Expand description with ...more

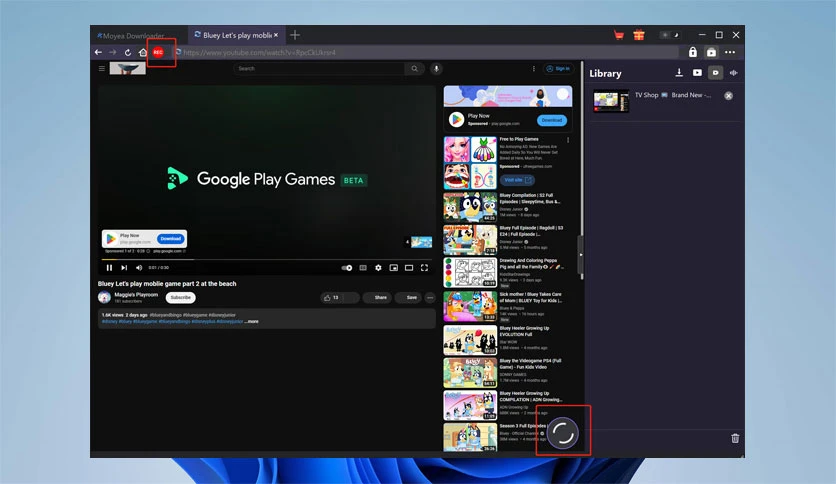pos(252,321)
